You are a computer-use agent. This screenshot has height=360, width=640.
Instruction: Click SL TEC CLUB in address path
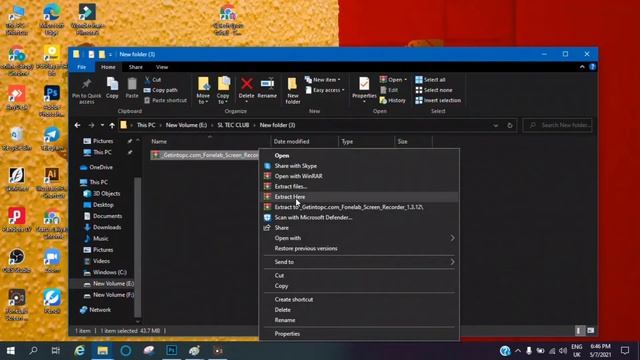(233, 125)
